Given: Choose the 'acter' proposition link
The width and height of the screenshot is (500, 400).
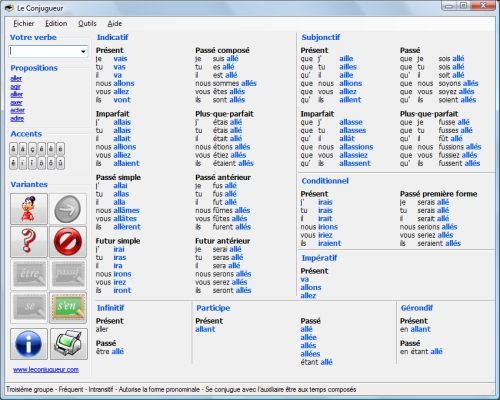Looking at the screenshot, I should (x=18, y=110).
